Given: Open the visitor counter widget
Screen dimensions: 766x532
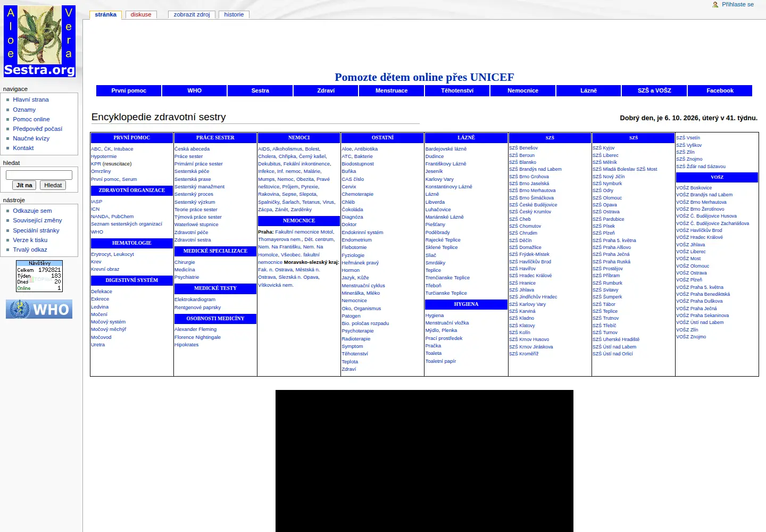Looking at the screenshot, I should pos(39,276).
